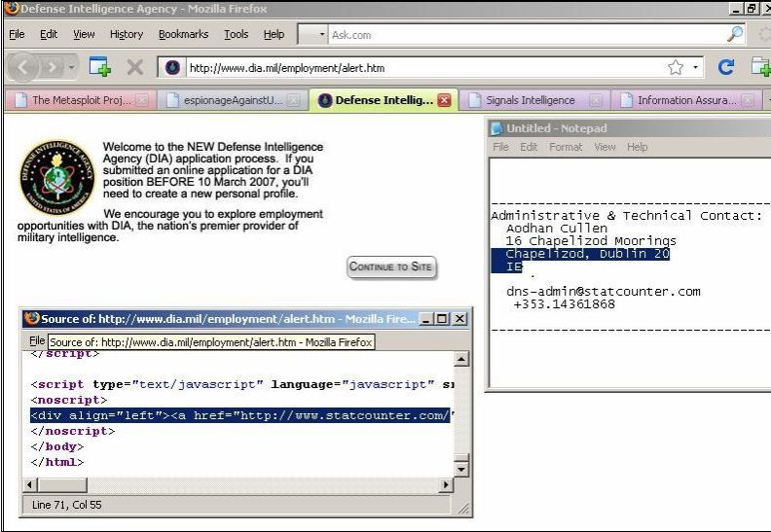The image size is (771, 532).
Task: Bookmark this page with the star icon
Action: [674, 68]
